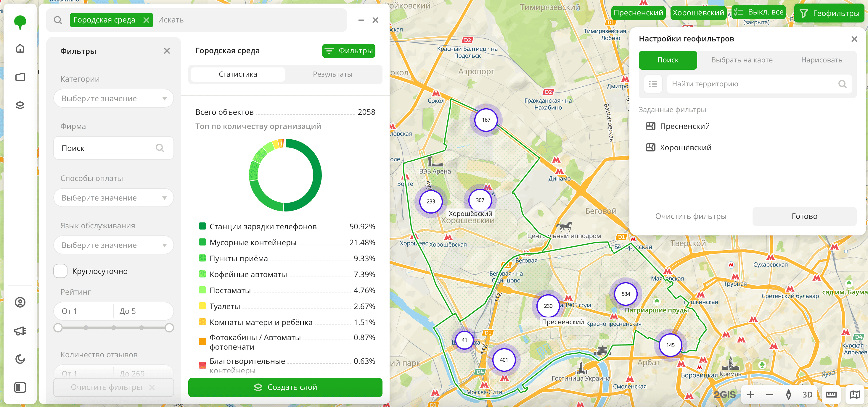The height and width of the screenshot is (407, 868).
Task: Expand the Язык обслуживания dropdown
Action: point(114,245)
